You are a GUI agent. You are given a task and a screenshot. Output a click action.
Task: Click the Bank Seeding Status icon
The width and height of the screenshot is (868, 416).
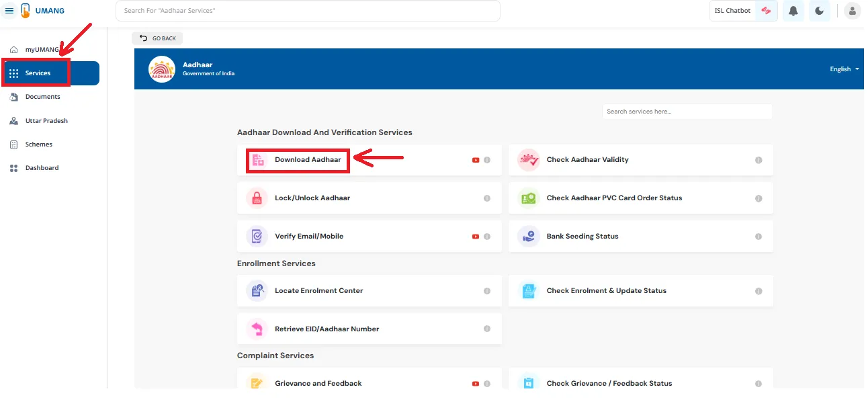(x=529, y=237)
